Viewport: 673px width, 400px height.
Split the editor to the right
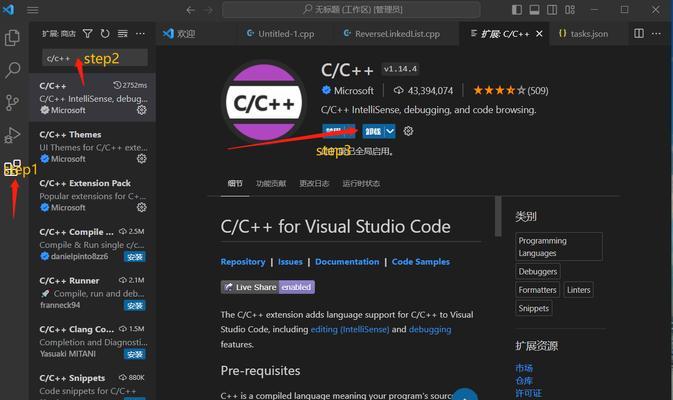click(x=639, y=33)
